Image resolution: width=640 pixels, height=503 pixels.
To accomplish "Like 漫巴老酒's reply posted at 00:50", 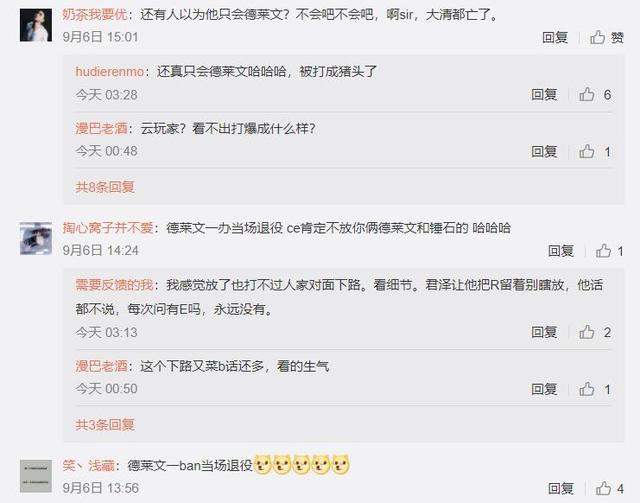I will (x=595, y=389).
